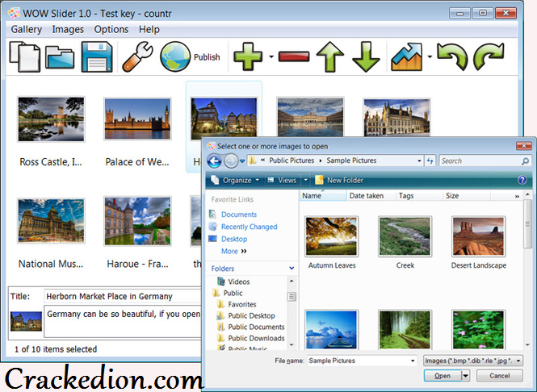Select Public Documents in the folder tree
This screenshot has height=392, width=537.
click(x=256, y=327)
